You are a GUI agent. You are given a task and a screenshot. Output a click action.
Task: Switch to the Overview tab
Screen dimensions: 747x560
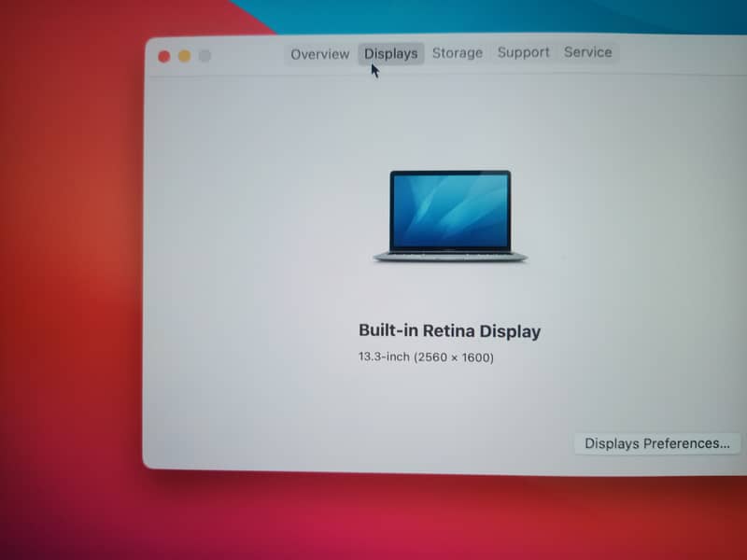319,54
